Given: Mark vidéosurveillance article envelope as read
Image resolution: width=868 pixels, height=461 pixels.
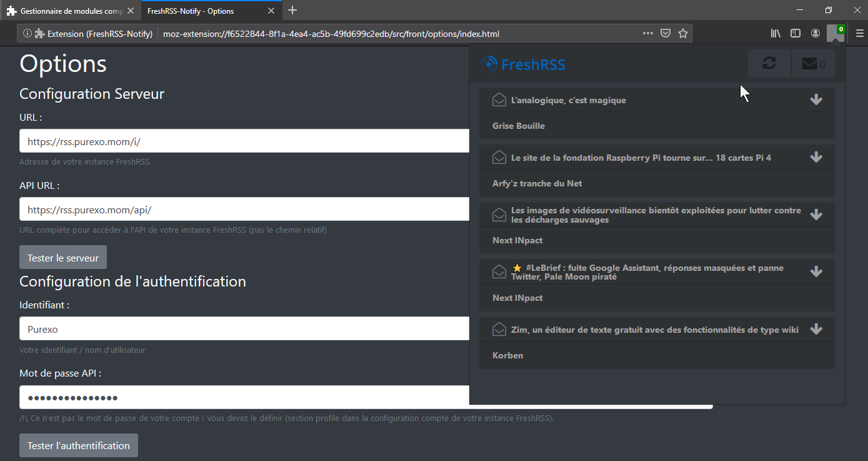Looking at the screenshot, I should (499, 215).
